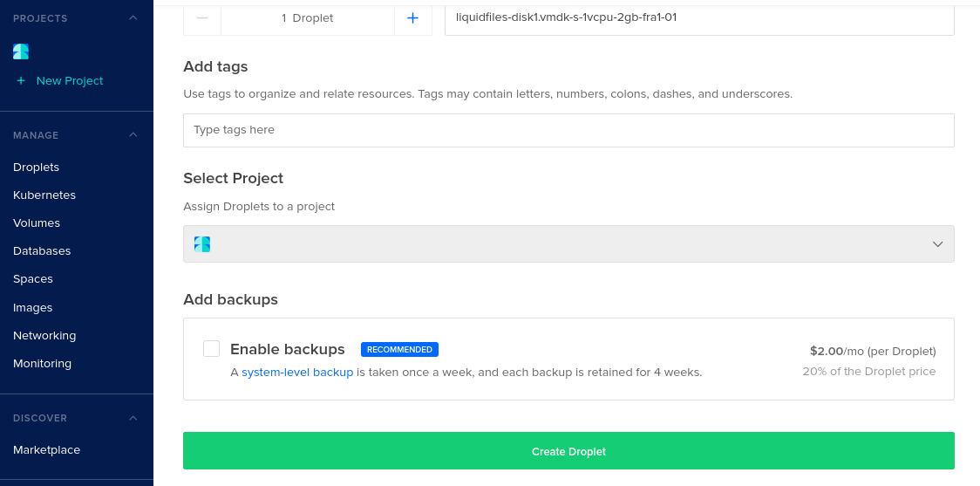
Task: Click the Enable backups label
Action: [288, 349]
